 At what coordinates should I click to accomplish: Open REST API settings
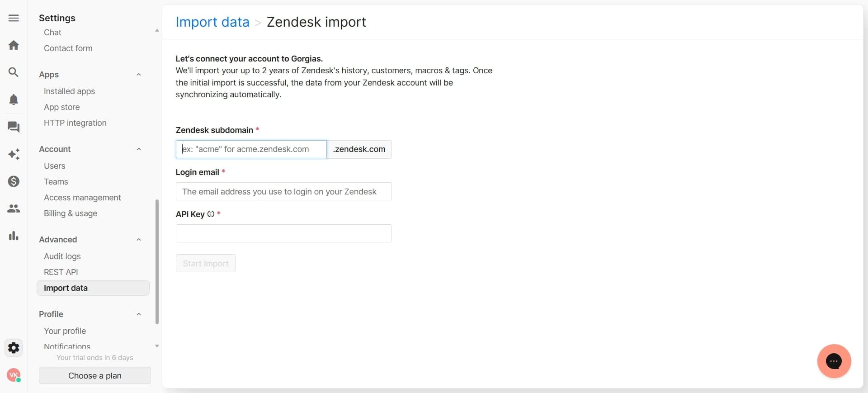[61, 272]
